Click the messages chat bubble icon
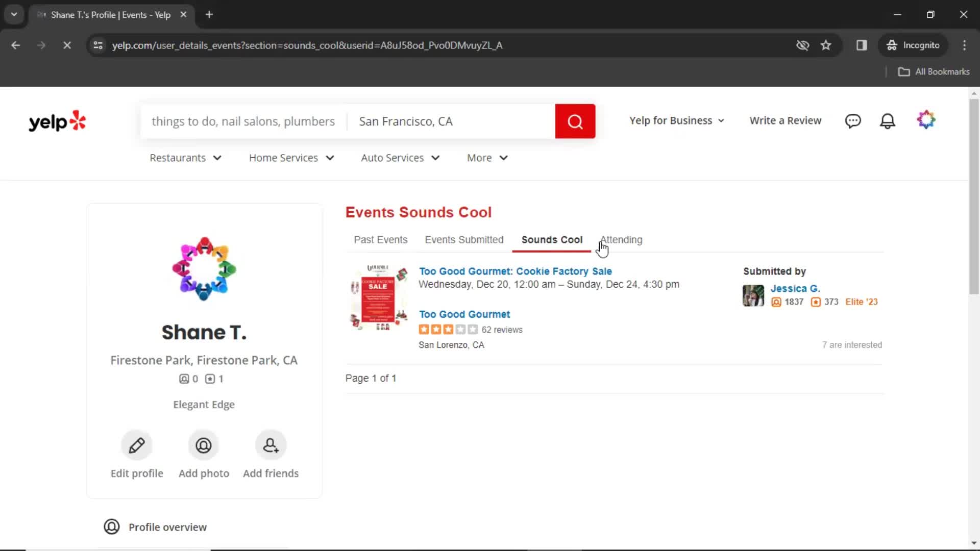This screenshot has width=980, height=551. click(853, 121)
